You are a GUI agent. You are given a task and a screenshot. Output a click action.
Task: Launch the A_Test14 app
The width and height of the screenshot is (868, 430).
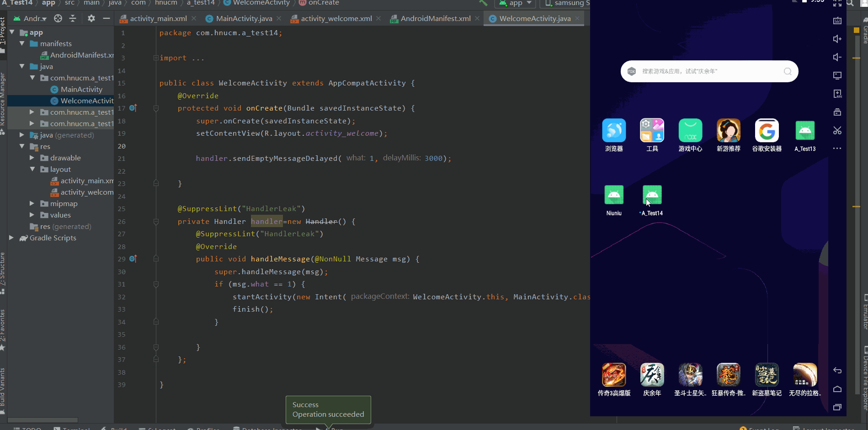(x=652, y=195)
